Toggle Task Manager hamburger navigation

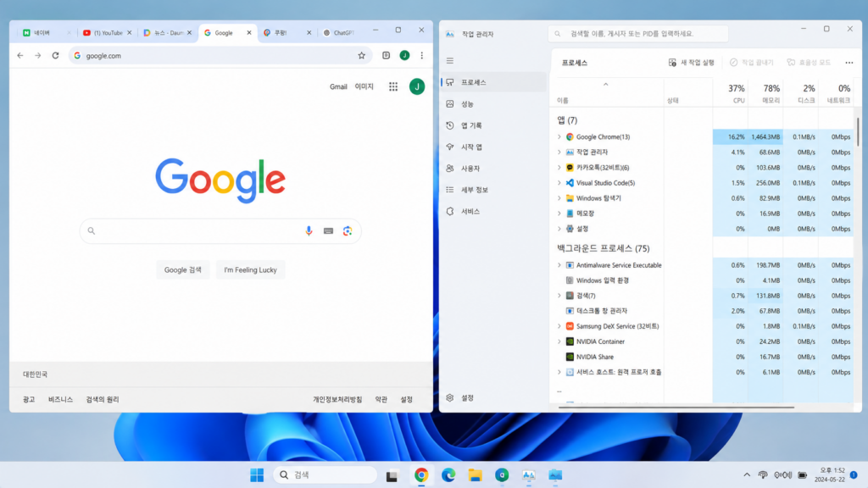pos(450,60)
